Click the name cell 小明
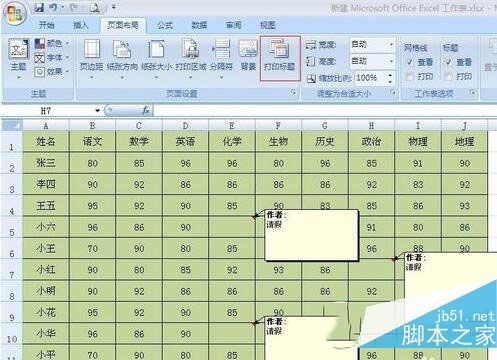 (x=46, y=291)
